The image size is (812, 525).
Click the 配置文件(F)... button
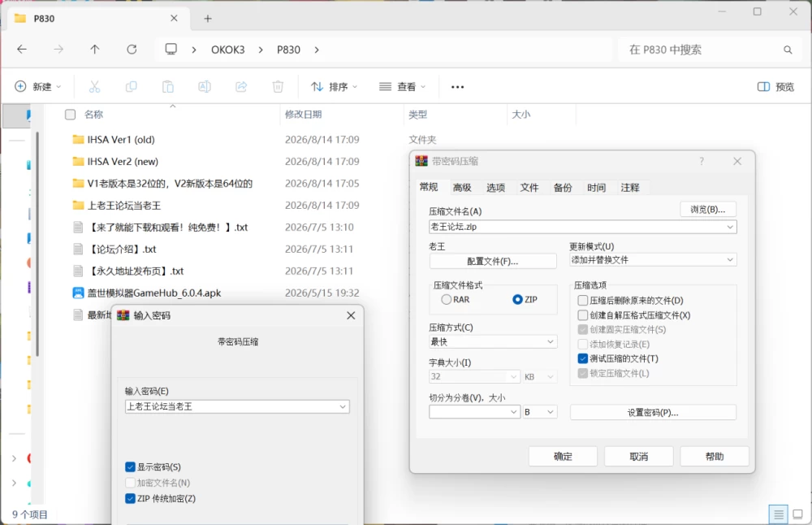coord(493,261)
